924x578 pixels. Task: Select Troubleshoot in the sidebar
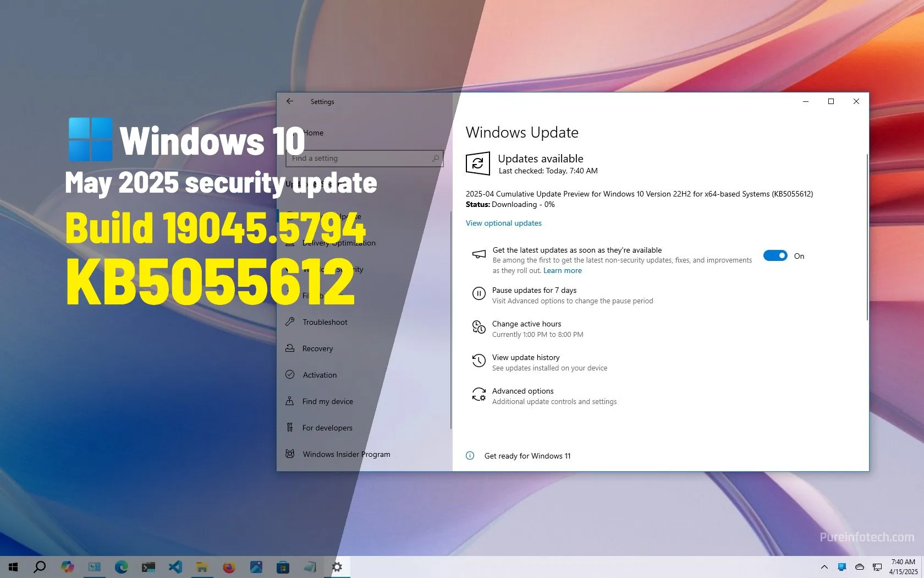tap(364, 322)
